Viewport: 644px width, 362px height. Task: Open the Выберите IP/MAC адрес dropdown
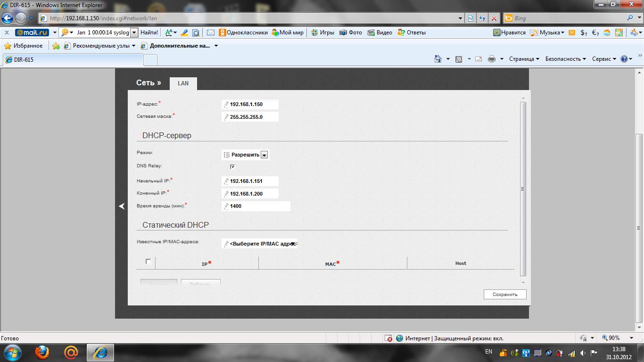pos(260,244)
